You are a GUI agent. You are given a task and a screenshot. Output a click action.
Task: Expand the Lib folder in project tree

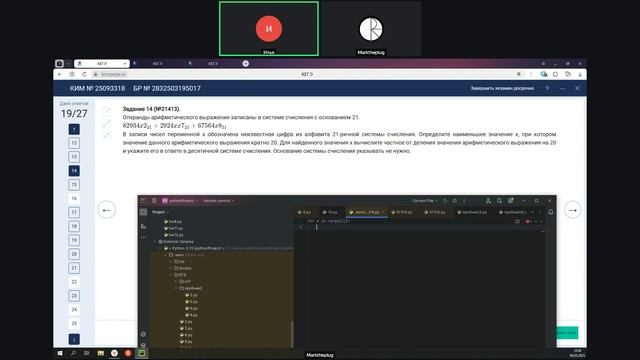tap(171, 262)
